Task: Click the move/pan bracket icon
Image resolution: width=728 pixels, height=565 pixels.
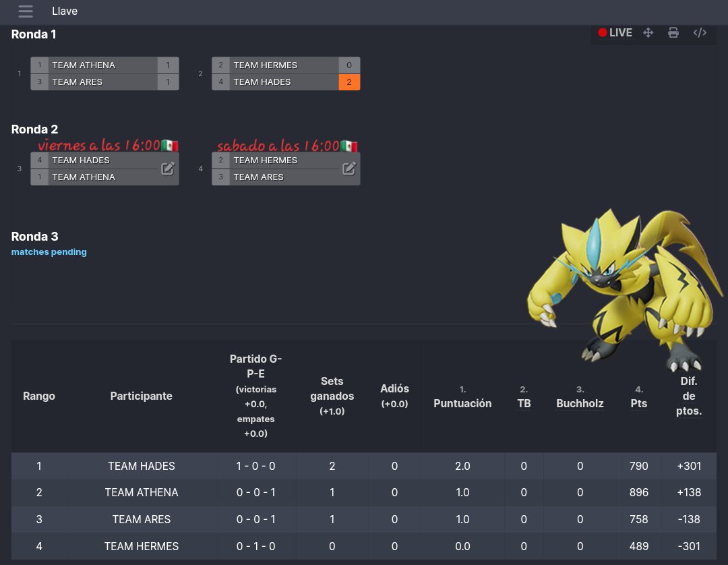Action: [648, 32]
